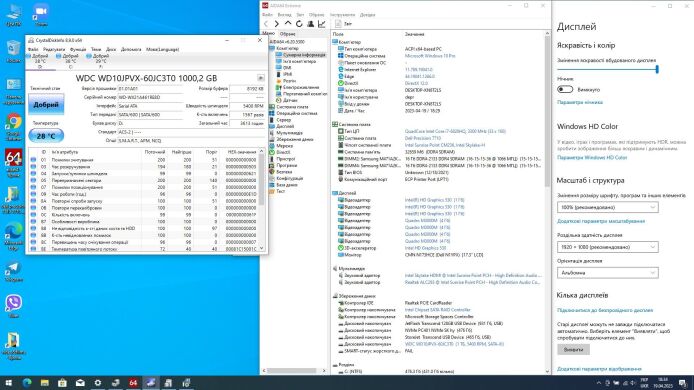The height and width of the screenshot is (390, 694).
Task: Click serial number field in CrystalDiskInfo
Action: (x=150, y=97)
